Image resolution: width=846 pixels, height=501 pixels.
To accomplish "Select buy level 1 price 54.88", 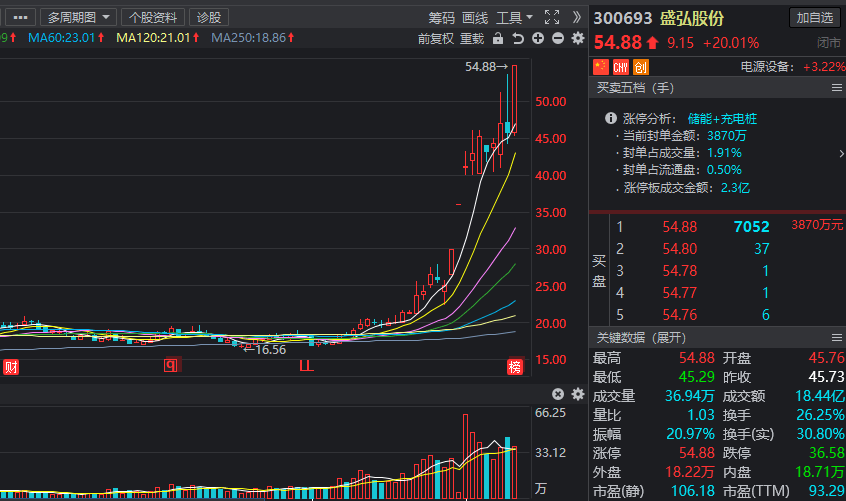I will pos(680,227).
